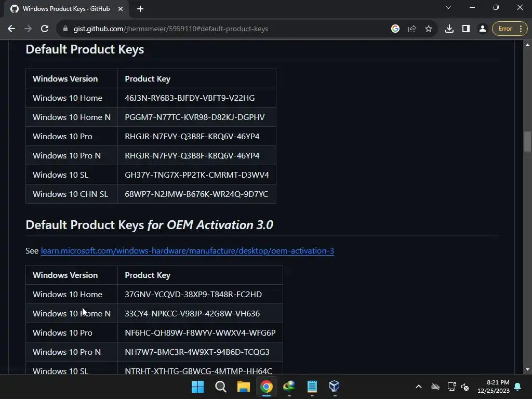532x399 pixels.
Task: Click the Windows 10 Home N cell in first table
Action: [72, 117]
